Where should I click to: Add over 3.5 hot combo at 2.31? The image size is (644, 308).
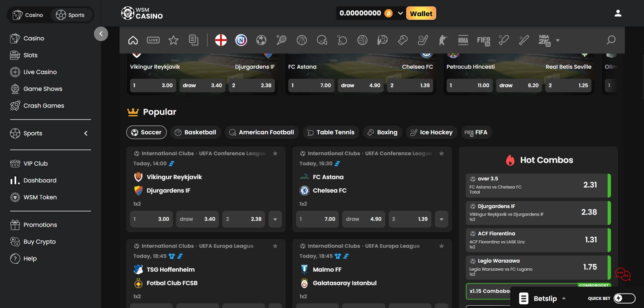coord(538,185)
